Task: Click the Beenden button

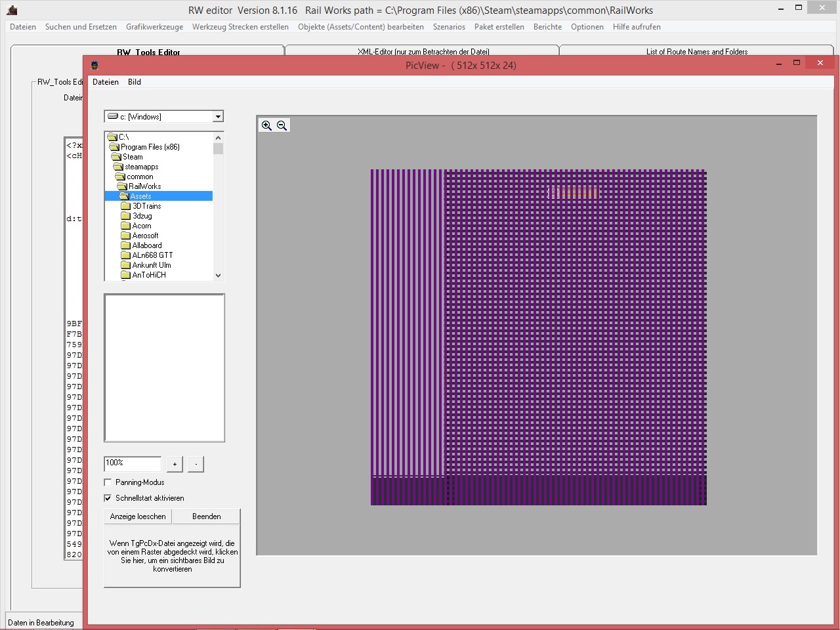Action: 206,516
